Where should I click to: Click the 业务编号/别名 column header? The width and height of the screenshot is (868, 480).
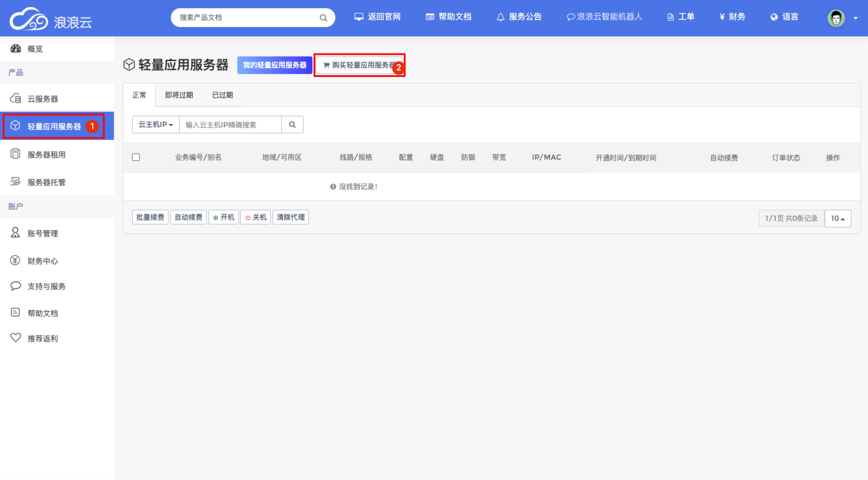point(199,157)
